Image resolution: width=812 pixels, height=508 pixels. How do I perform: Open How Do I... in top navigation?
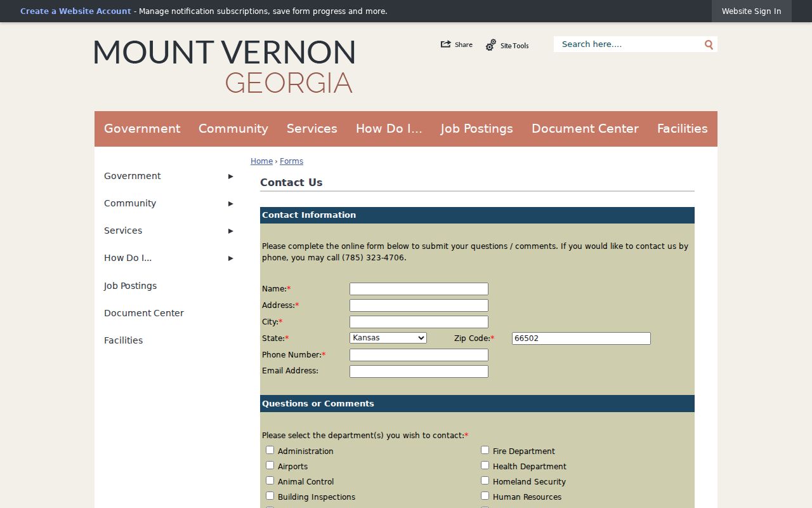389,128
